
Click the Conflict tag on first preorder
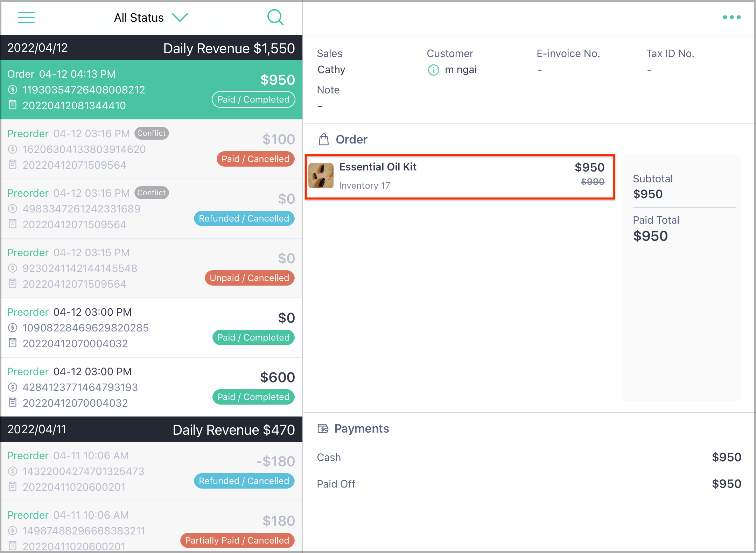[x=152, y=133]
